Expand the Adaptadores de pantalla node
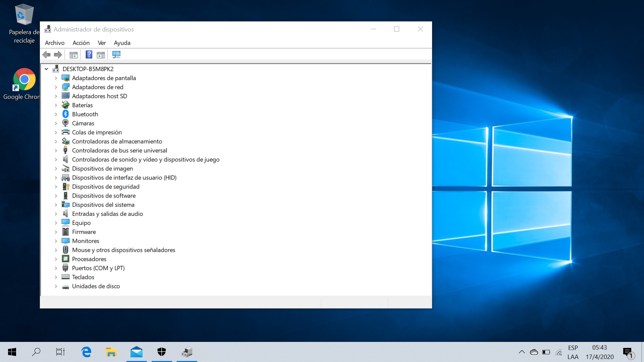 pyautogui.click(x=56, y=78)
